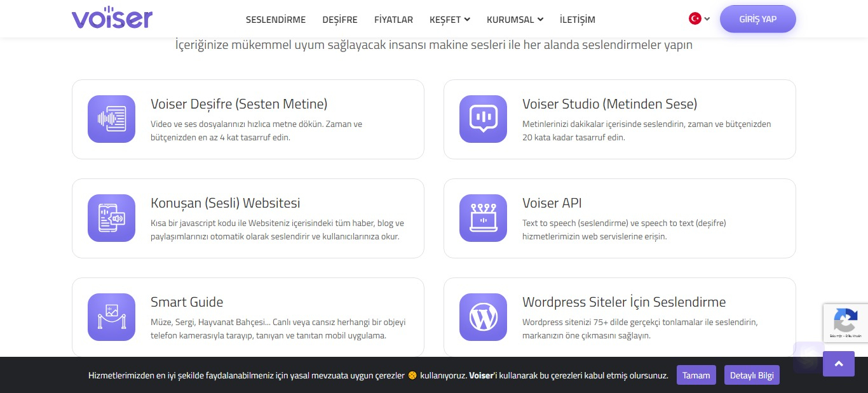Open the Konuşan (Sesli) Websitesi heading

pyautogui.click(x=226, y=203)
